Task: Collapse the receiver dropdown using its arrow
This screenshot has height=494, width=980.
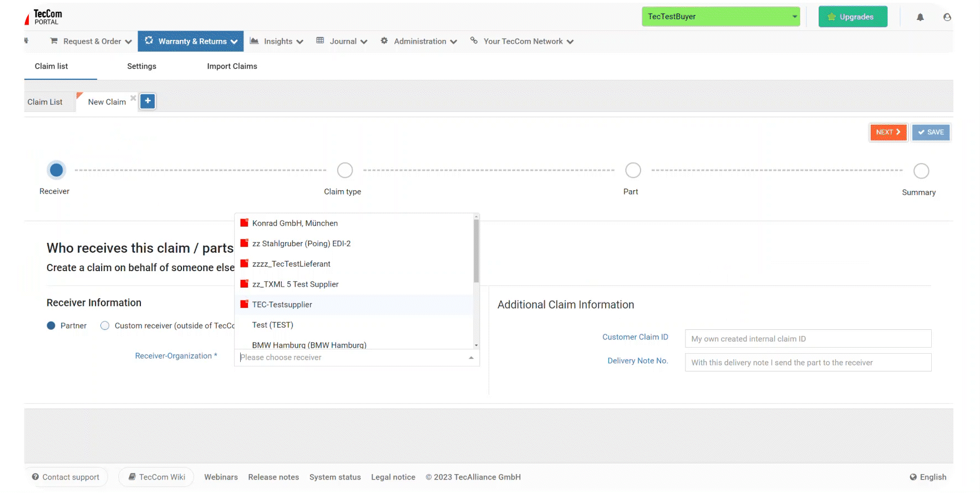Action: (x=471, y=358)
